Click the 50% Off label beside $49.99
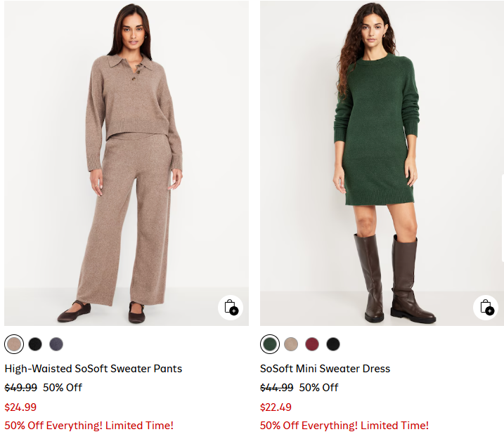Screen dimensions: 504x439 (x=63, y=388)
